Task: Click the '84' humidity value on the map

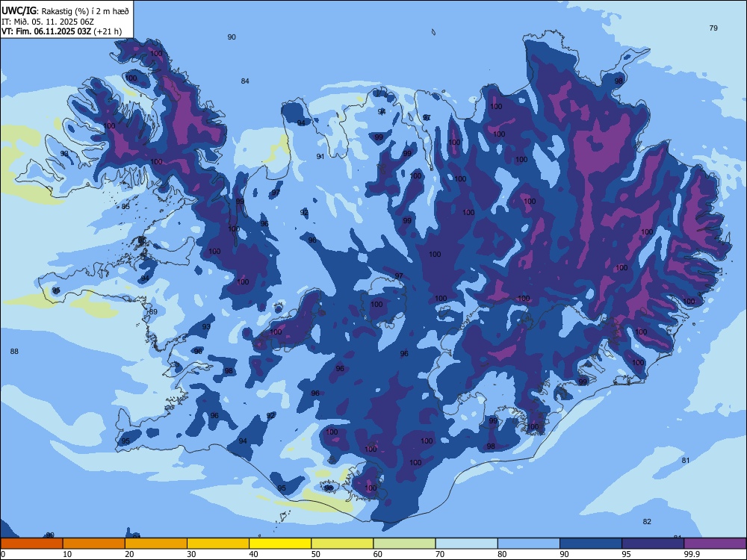Action: click(x=245, y=81)
